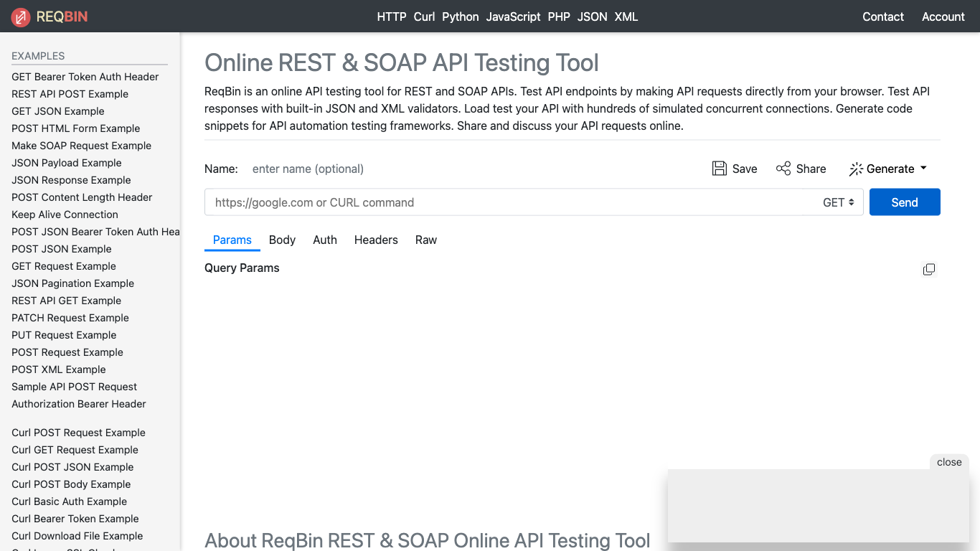Open JSON Response Example link
Image resolution: width=980 pixels, height=551 pixels.
[x=71, y=180]
